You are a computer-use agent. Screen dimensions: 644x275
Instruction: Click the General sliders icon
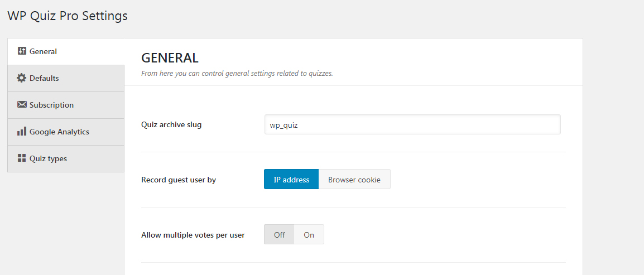(x=22, y=51)
